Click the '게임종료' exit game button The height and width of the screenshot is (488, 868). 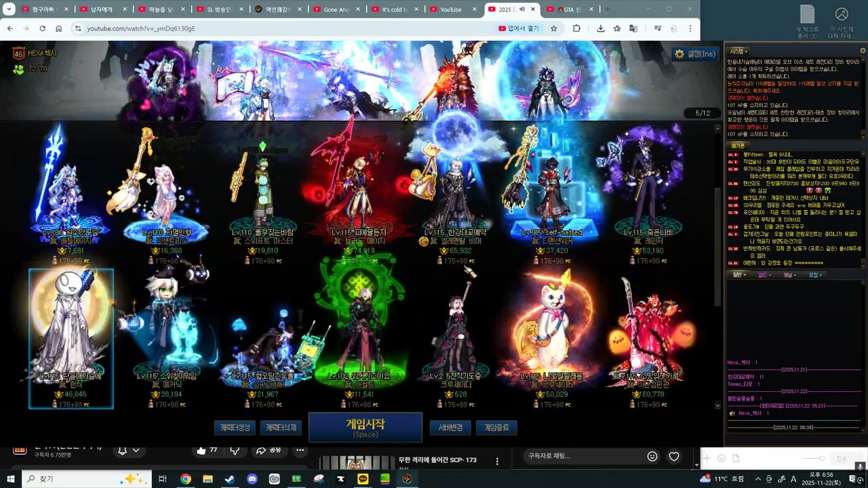tap(496, 428)
